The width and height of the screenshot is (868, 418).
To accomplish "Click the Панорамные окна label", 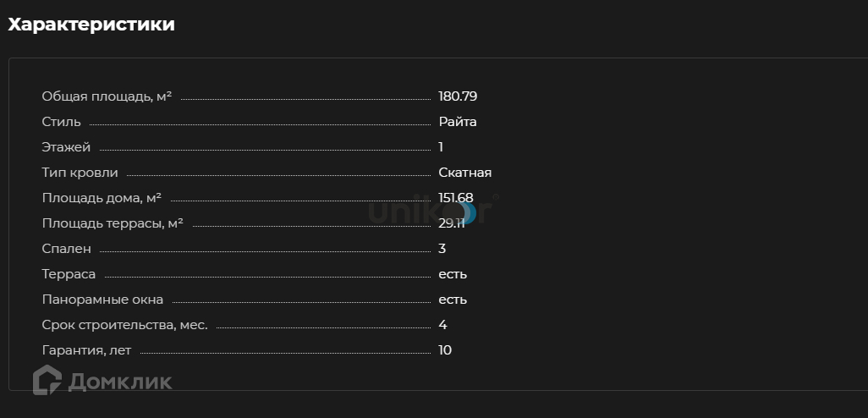I will 102,300.
